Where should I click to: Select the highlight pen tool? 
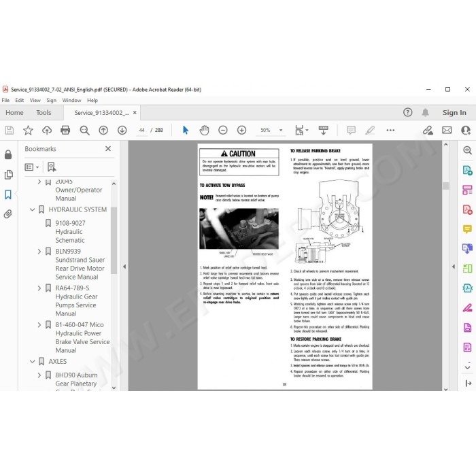[x=370, y=131]
